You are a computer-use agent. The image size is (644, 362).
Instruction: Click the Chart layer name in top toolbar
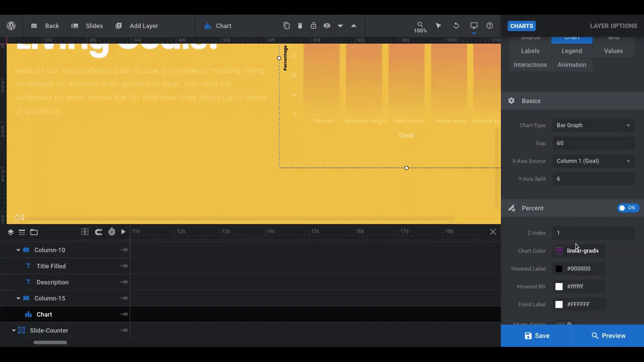pyautogui.click(x=223, y=26)
